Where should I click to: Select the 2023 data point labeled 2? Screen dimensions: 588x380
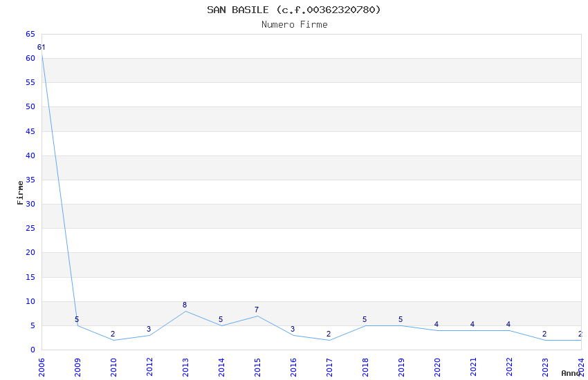544,334
